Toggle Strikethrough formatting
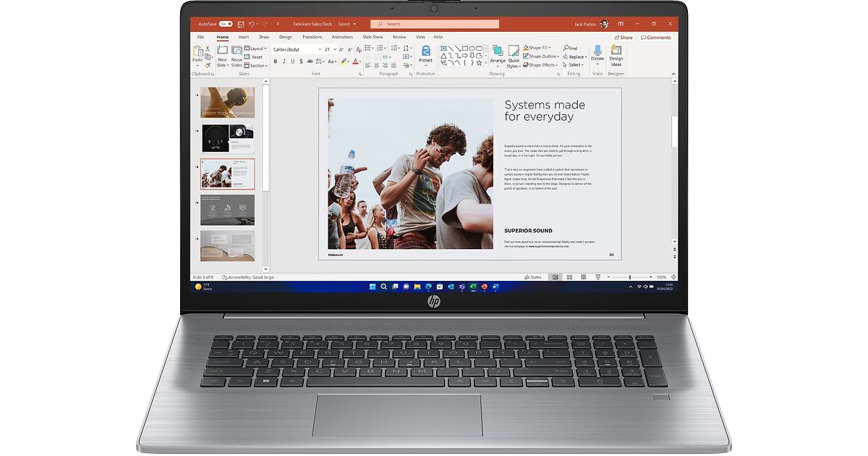The image size is (868, 456). pyautogui.click(x=310, y=62)
